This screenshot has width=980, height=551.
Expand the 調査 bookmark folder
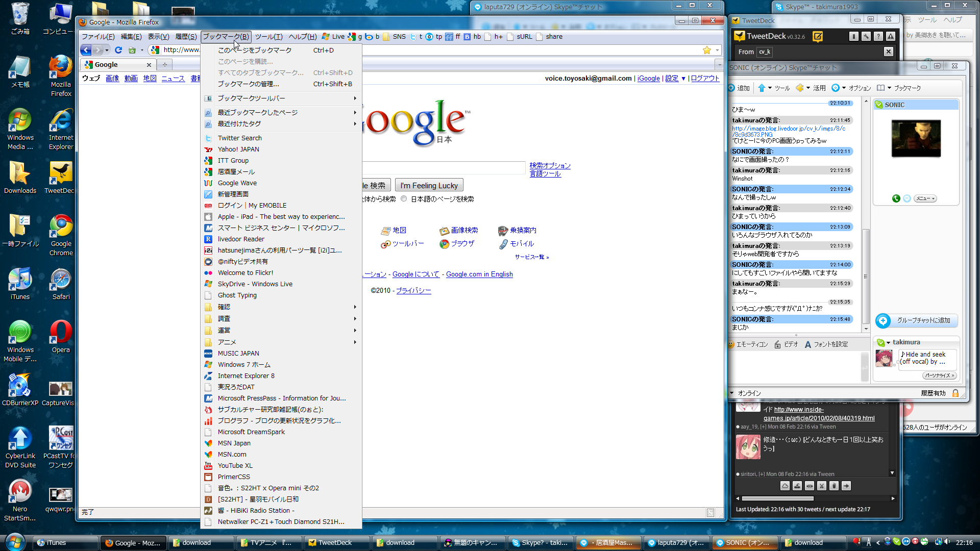281,319
